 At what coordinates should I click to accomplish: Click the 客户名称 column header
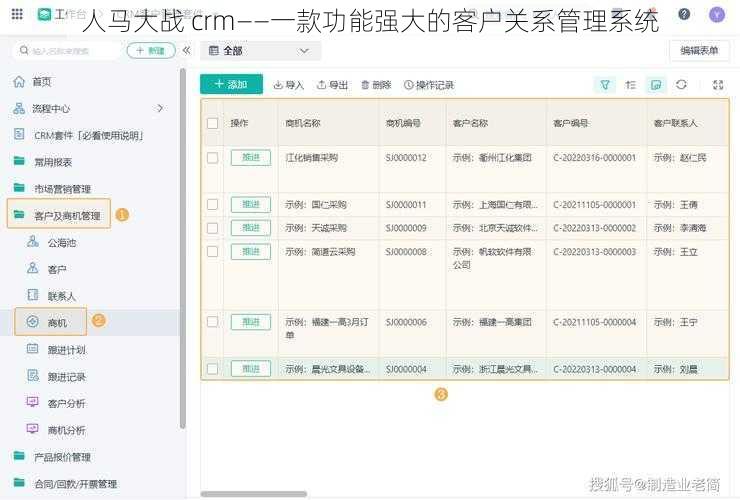pyautogui.click(x=470, y=123)
